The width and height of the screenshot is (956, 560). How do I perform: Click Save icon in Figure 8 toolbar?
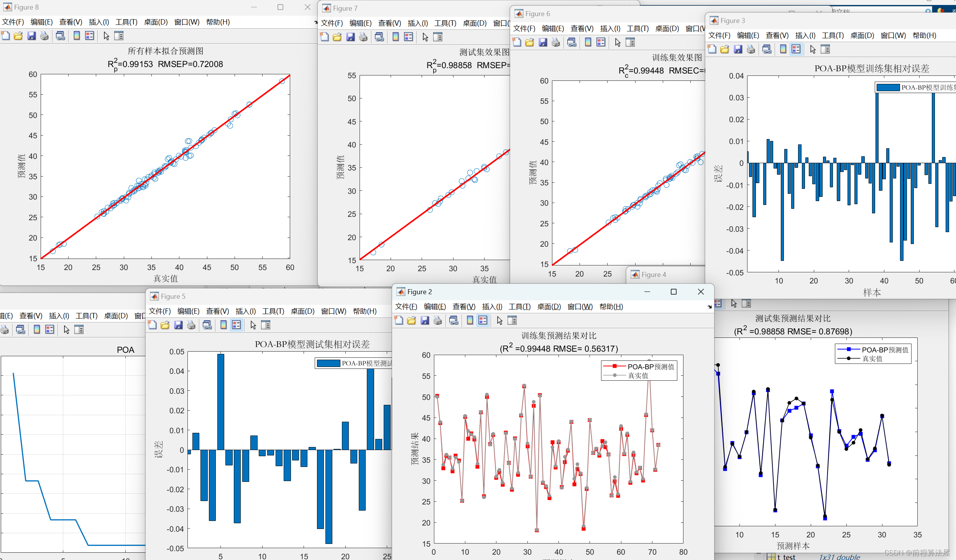click(x=31, y=36)
